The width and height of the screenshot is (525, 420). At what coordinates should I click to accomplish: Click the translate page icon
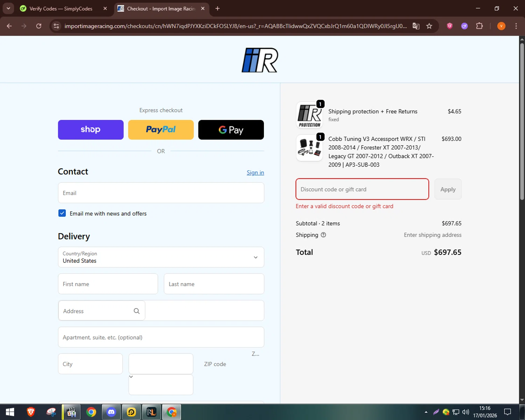pyautogui.click(x=416, y=26)
